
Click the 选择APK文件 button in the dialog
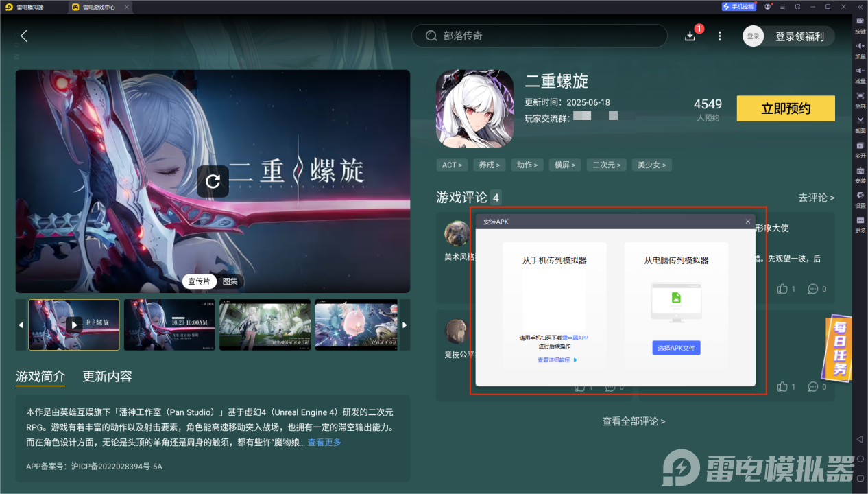tap(676, 348)
